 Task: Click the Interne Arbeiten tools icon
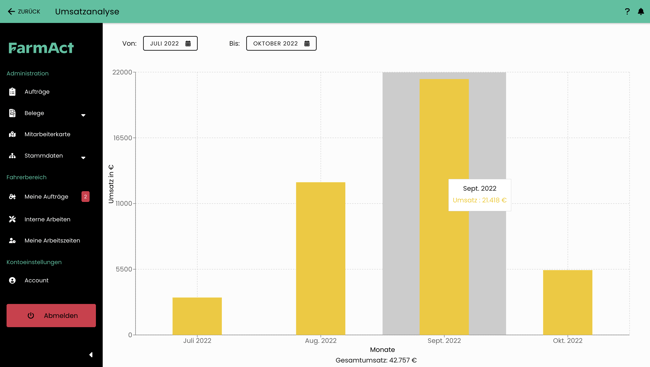(x=12, y=219)
